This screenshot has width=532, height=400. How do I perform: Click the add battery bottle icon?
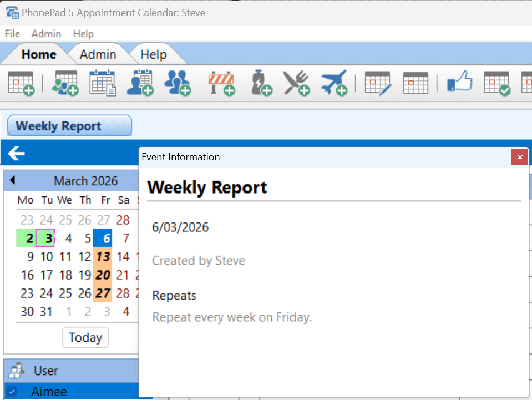coord(261,83)
